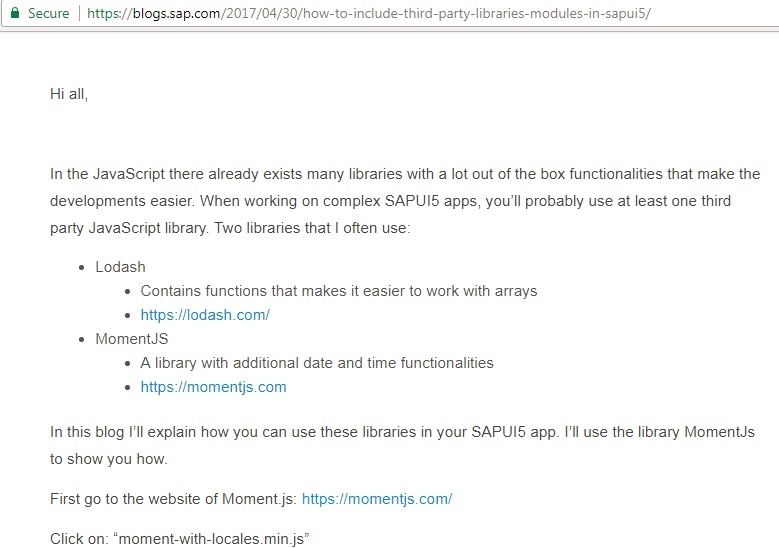Click the "Secure" label in address bar

[x=48, y=13]
